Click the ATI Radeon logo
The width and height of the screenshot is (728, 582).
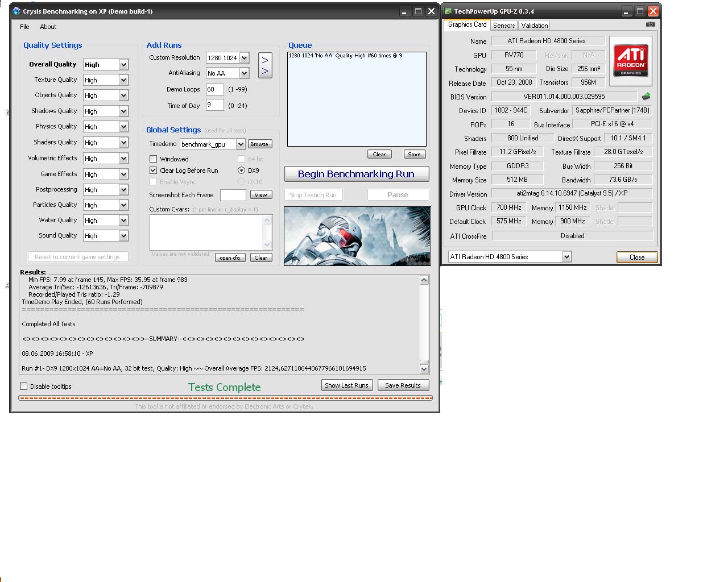[x=630, y=61]
